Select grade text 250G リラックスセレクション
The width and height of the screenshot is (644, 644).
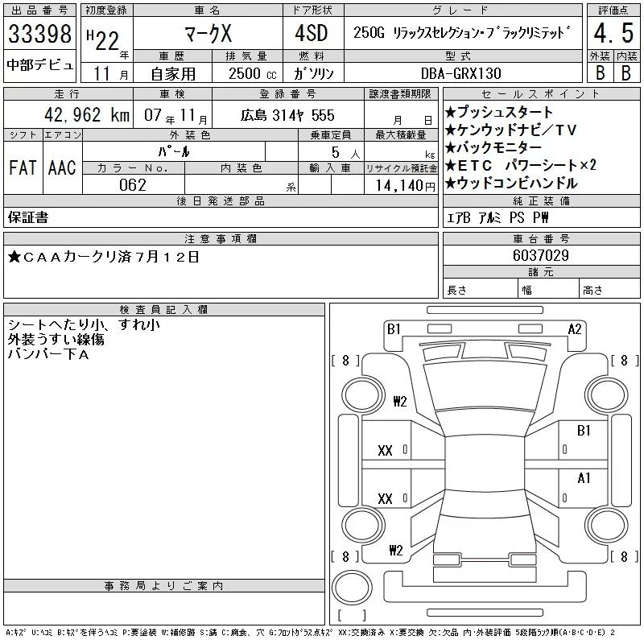click(418, 32)
